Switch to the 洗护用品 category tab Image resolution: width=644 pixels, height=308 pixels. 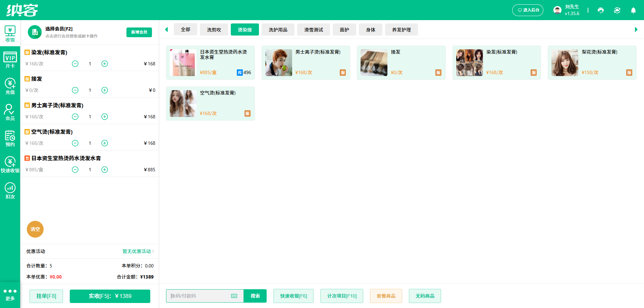(278, 29)
